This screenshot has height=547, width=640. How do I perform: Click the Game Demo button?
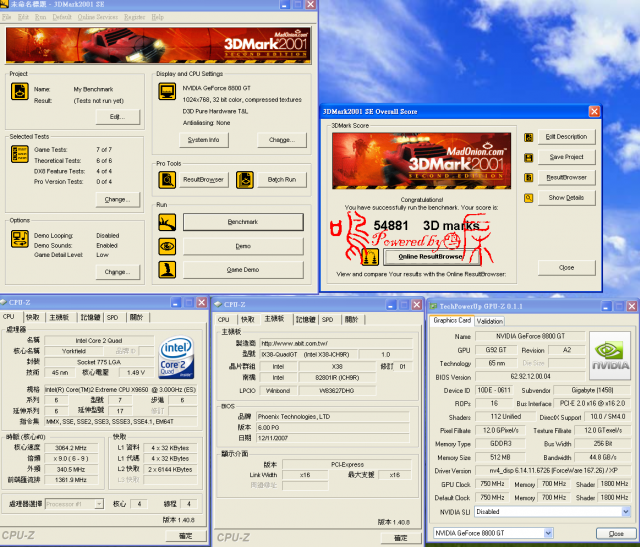[243, 270]
